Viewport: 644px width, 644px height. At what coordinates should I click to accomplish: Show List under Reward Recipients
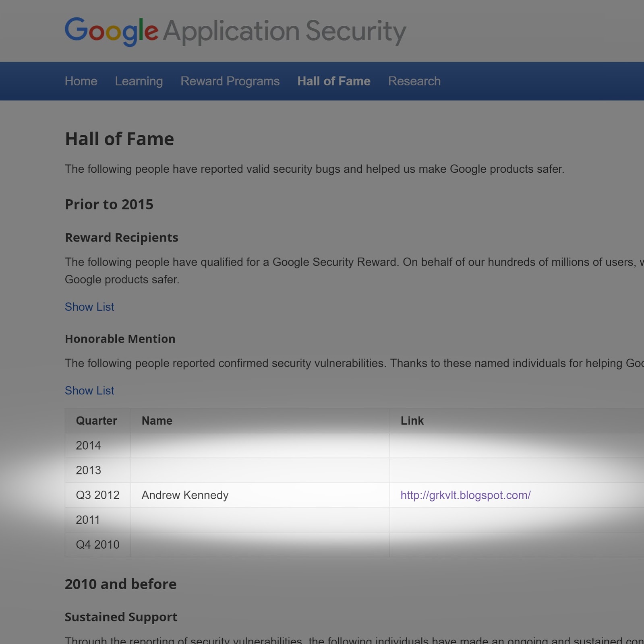[x=89, y=307]
